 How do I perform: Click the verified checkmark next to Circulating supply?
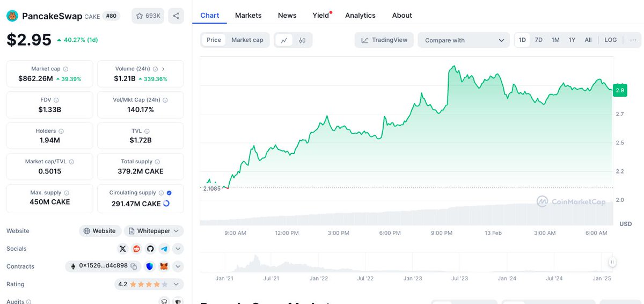tap(169, 193)
